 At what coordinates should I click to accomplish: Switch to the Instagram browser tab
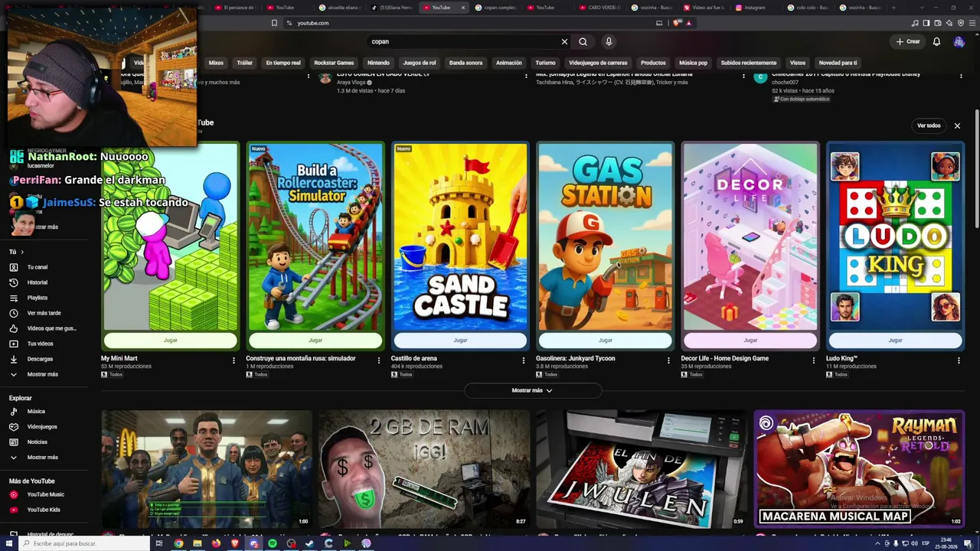tap(754, 8)
